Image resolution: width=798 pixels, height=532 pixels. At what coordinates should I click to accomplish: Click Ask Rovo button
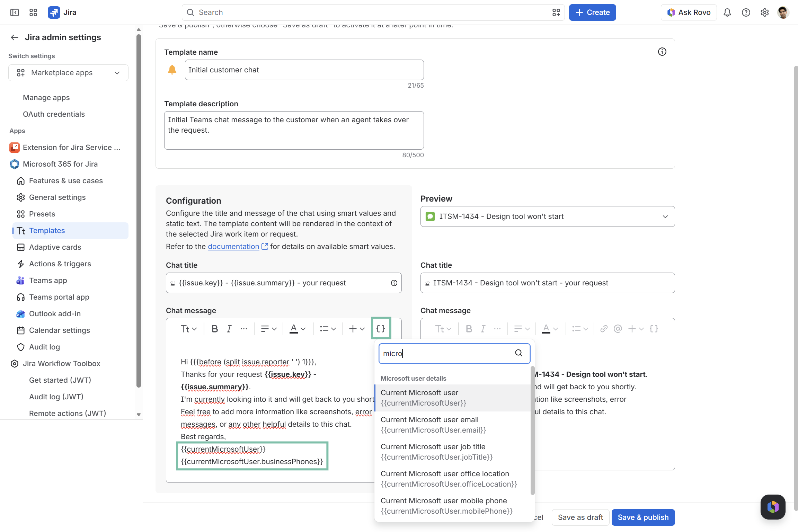click(x=689, y=12)
